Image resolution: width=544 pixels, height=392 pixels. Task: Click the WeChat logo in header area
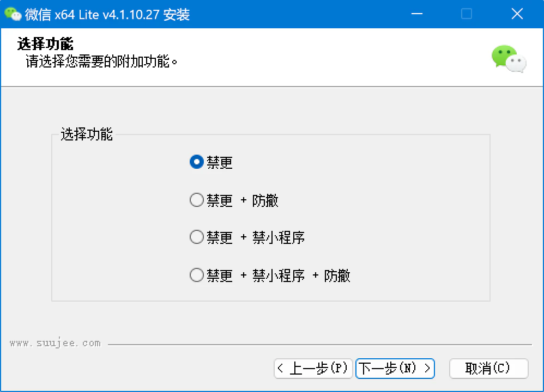tap(509, 59)
